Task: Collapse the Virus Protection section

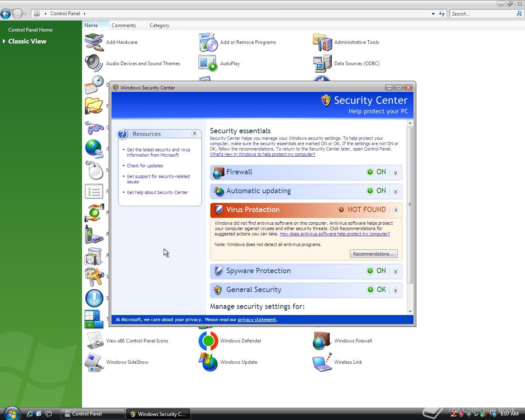Action: click(x=396, y=210)
